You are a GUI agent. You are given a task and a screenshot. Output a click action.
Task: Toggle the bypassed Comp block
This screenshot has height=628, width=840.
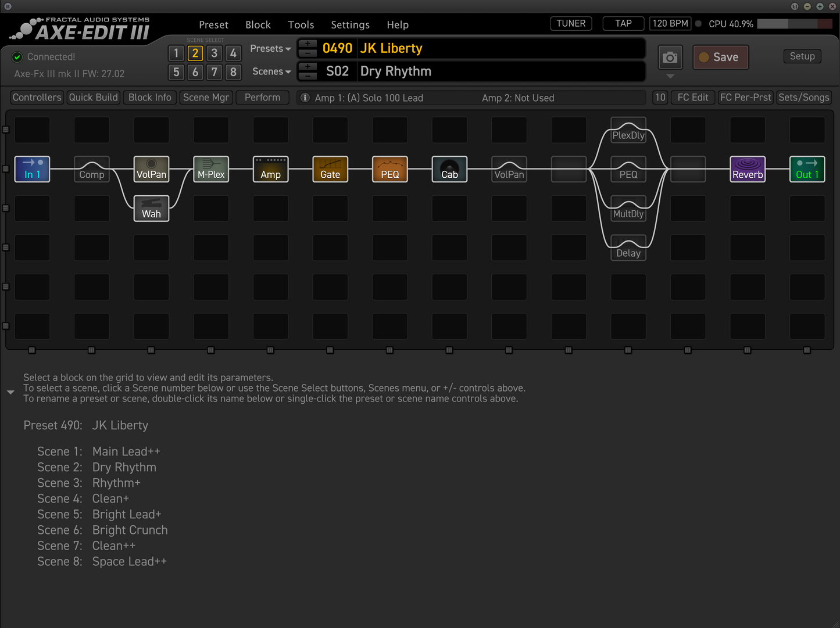[x=91, y=169]
